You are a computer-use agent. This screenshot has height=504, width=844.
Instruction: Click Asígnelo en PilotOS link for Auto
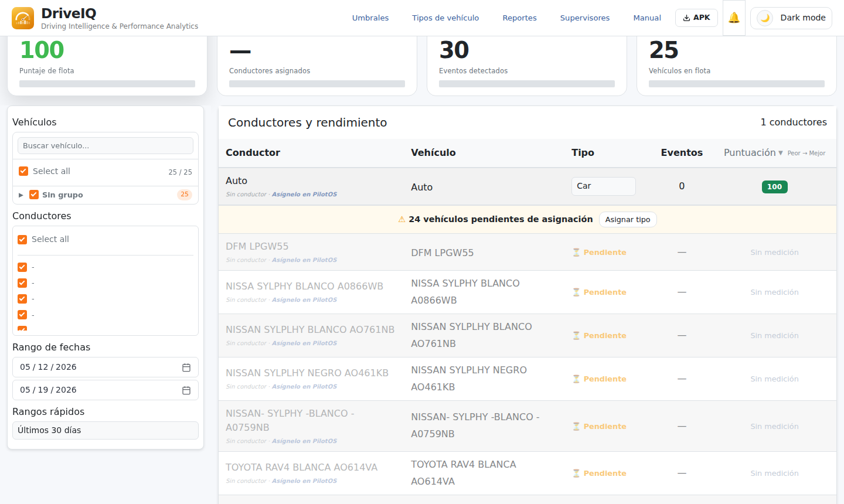304,195
